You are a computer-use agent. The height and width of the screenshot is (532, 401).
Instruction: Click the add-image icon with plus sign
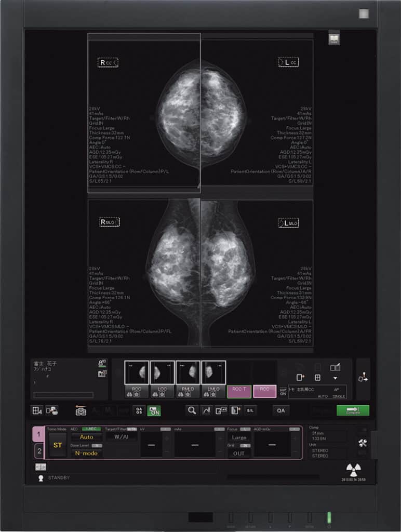300,377
